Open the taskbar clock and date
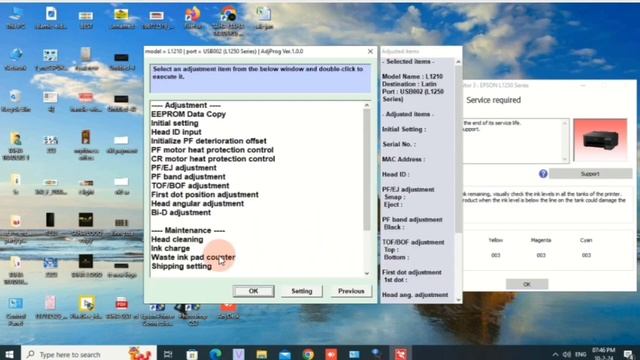This screenshot has height=360, width=640. tap(604, 353)
